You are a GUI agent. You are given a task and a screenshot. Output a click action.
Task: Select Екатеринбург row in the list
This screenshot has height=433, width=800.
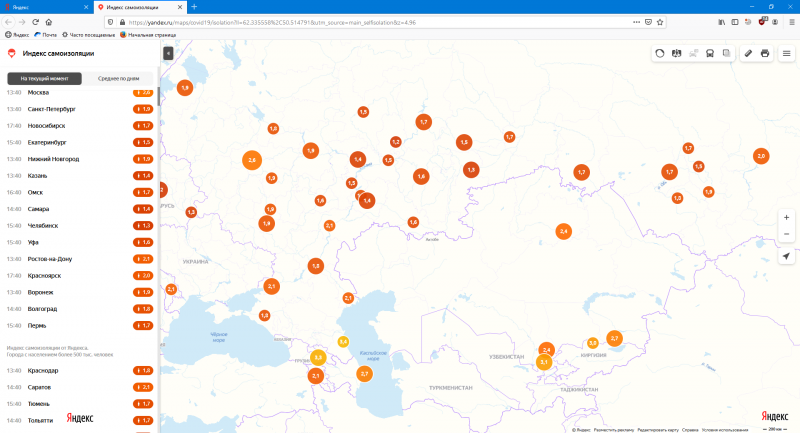[x=79, y=142]
